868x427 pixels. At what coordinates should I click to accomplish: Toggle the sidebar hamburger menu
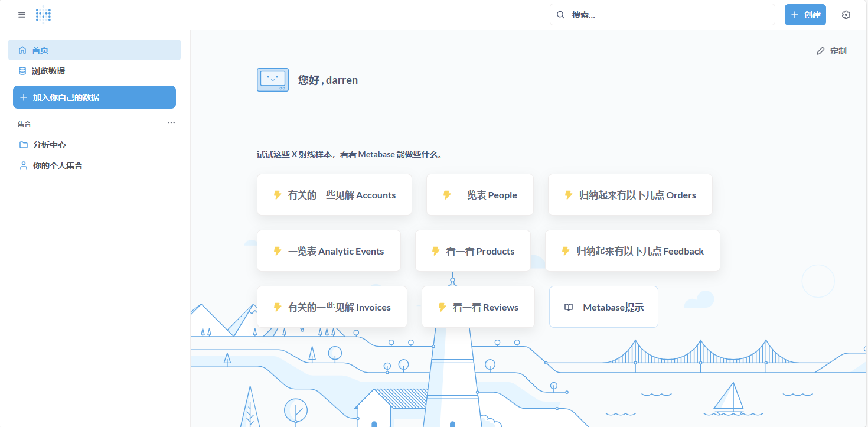pos(22,15)
